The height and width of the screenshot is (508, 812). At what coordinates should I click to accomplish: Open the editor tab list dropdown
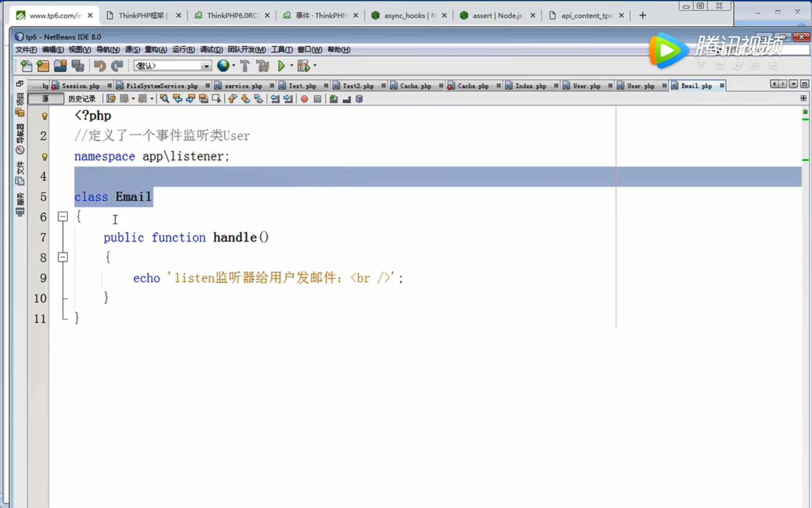(793, 84)
